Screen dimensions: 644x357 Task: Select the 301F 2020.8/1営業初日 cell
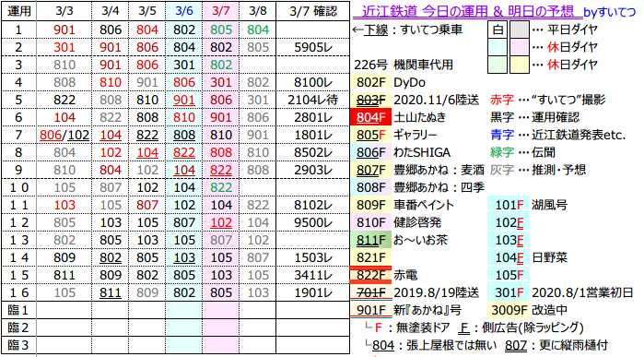(x=509, y=292)
